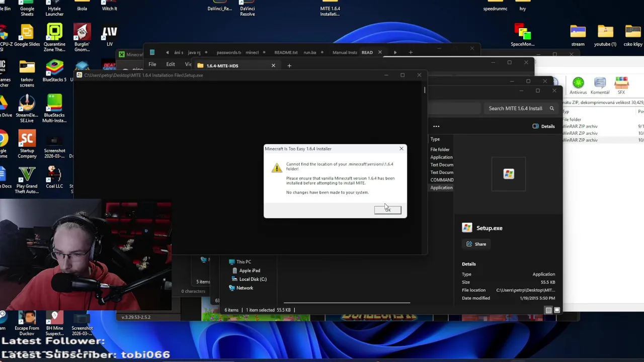Add a new Notepad tab with plus button

(x=411, y=52)
